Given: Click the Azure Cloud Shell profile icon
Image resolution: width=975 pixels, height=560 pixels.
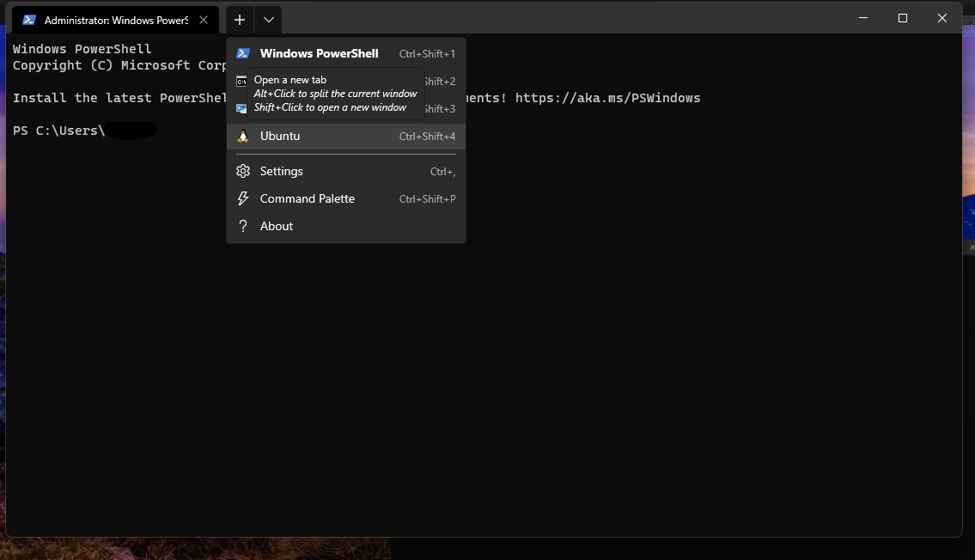Looking at the screenshot, I should point(241,109).
